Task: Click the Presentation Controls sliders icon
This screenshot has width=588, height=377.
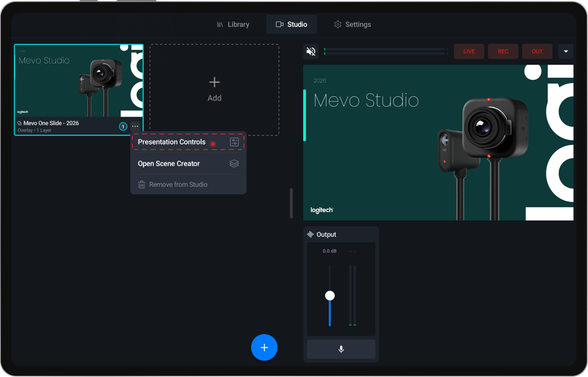Action: [x=234, y=142]
